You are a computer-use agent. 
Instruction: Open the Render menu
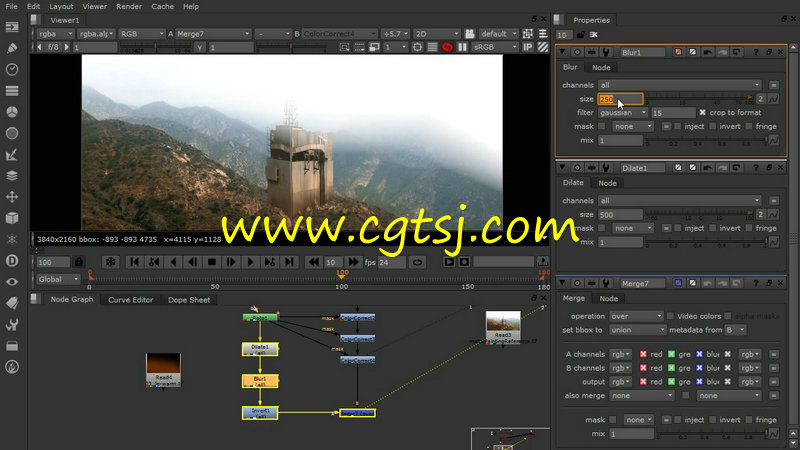pos(129,6)
